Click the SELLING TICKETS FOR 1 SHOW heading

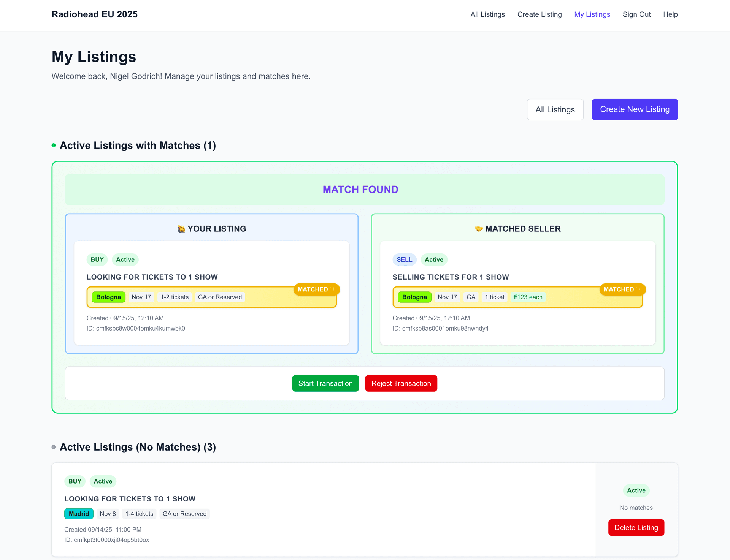[x=451, y=277]
